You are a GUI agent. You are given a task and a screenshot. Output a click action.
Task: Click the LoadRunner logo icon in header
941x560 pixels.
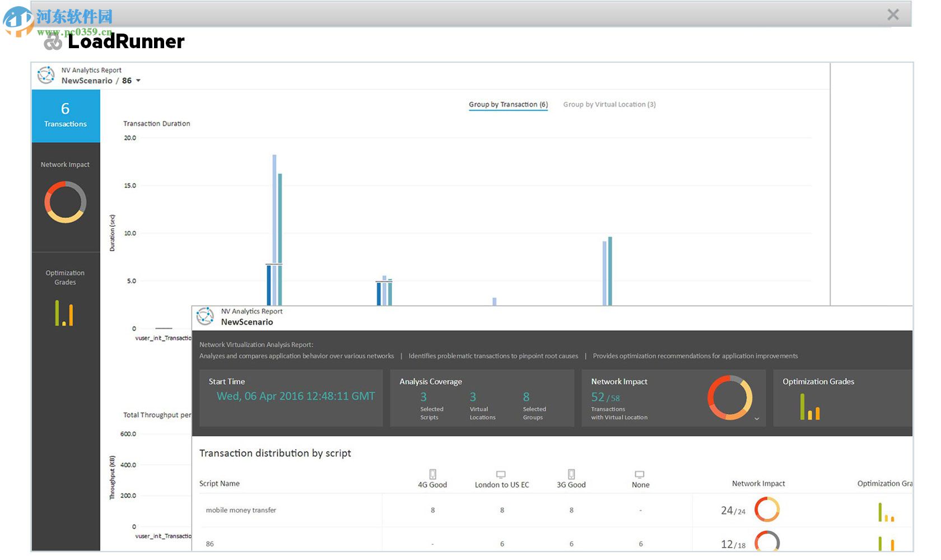pyautogui.click(x=53, y=43)
